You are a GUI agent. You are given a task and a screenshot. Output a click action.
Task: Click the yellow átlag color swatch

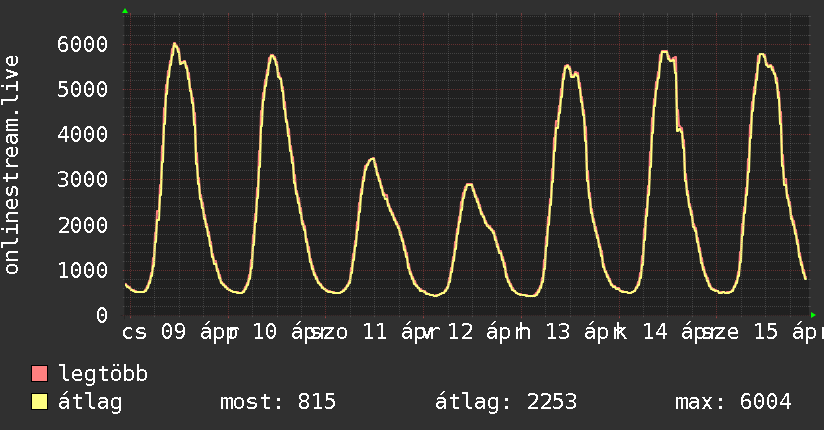tap(39, 402)
